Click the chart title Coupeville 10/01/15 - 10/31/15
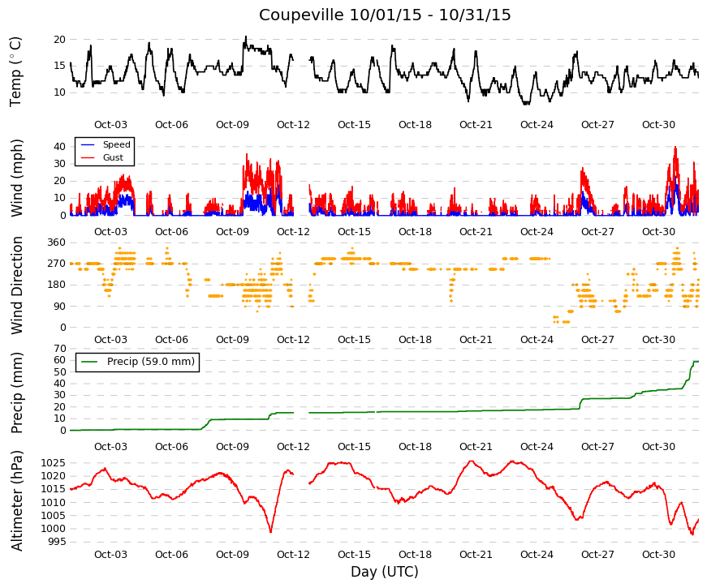 click(x=385, y=15)
